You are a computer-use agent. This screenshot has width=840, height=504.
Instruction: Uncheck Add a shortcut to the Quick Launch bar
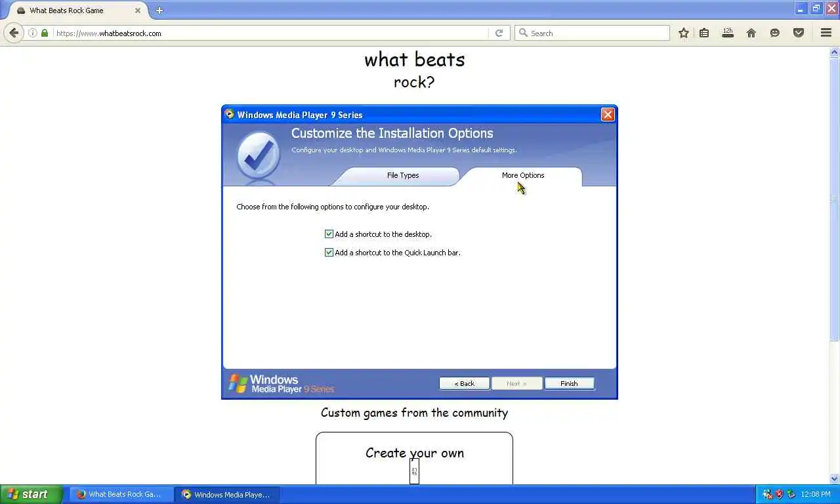(x=329, y=252)
